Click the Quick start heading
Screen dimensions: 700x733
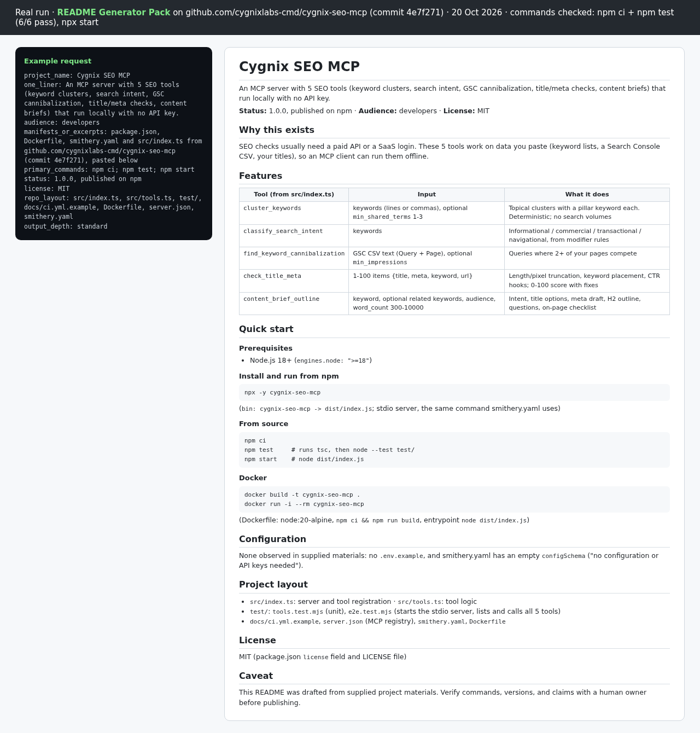266,329
